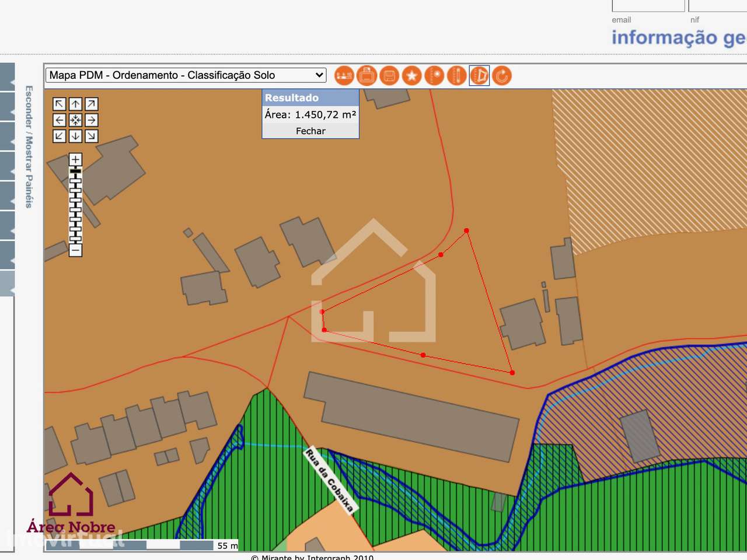Screen dimensions: 747x560
Task: Click the topmost red polygon vertex
Action: pyautogui.click(x=466, y=231)
